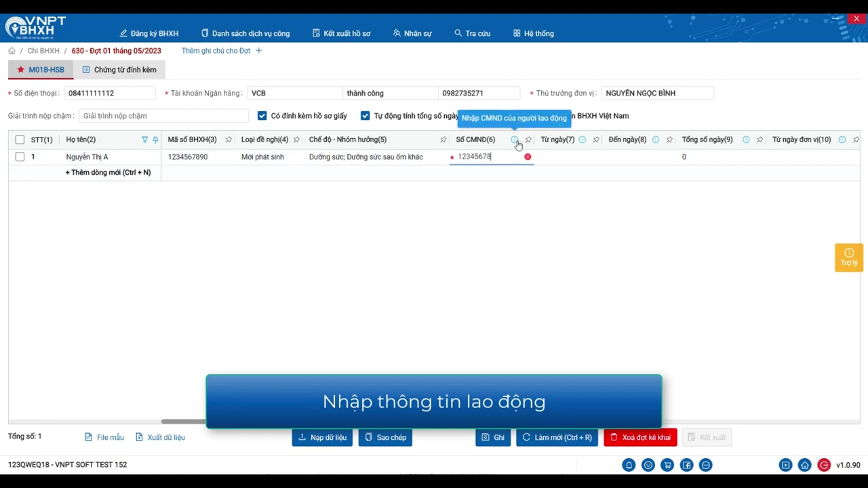Go to home via breadcrumb house icon
Viewport: 868px width, 488px height.
click(12, 51)
